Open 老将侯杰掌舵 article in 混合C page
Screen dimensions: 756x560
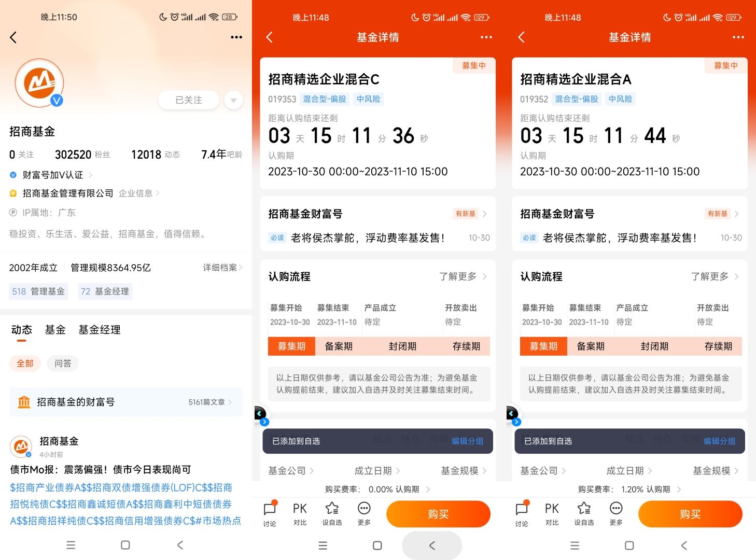368,238
